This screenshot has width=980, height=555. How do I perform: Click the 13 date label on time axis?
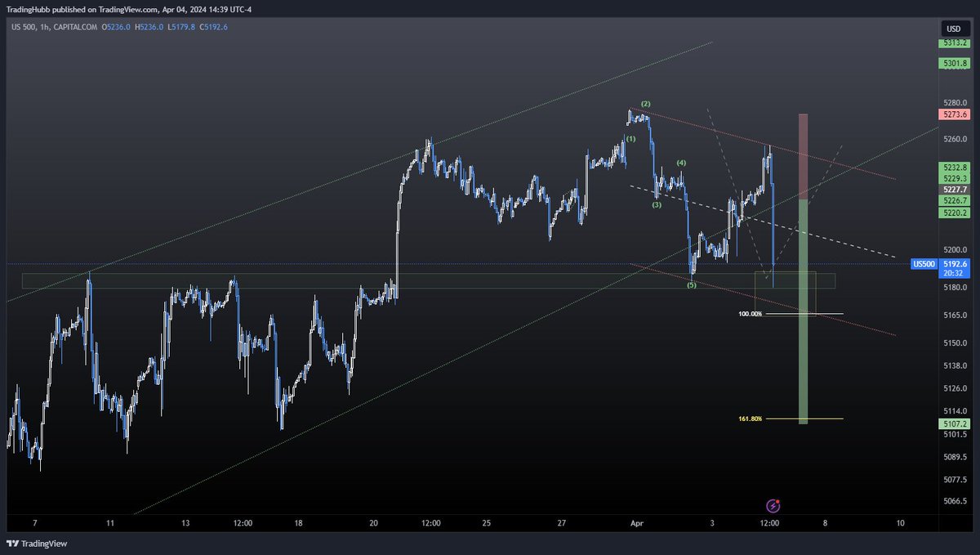pos(185,523)
